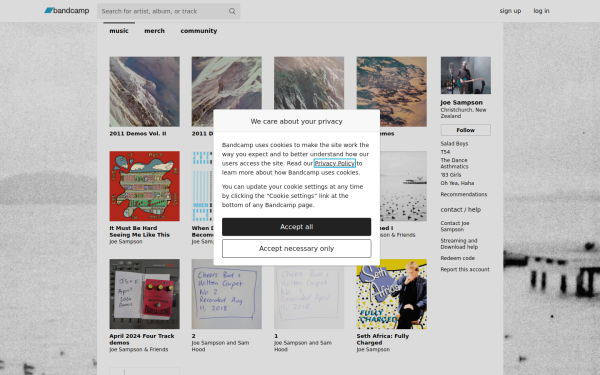Click Contact Joe Sampson link
This screenshot has height=375, width=600.
[x=455, y=226]
